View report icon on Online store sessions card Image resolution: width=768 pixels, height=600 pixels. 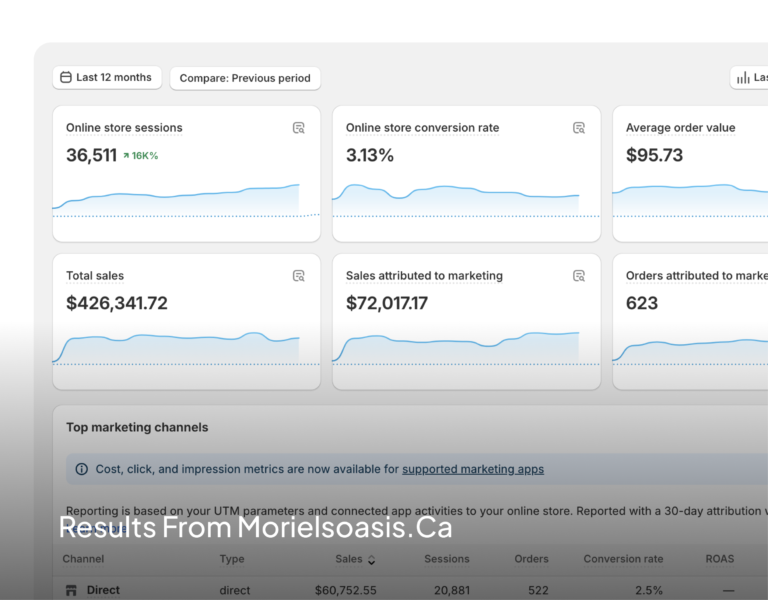point(299,128)
